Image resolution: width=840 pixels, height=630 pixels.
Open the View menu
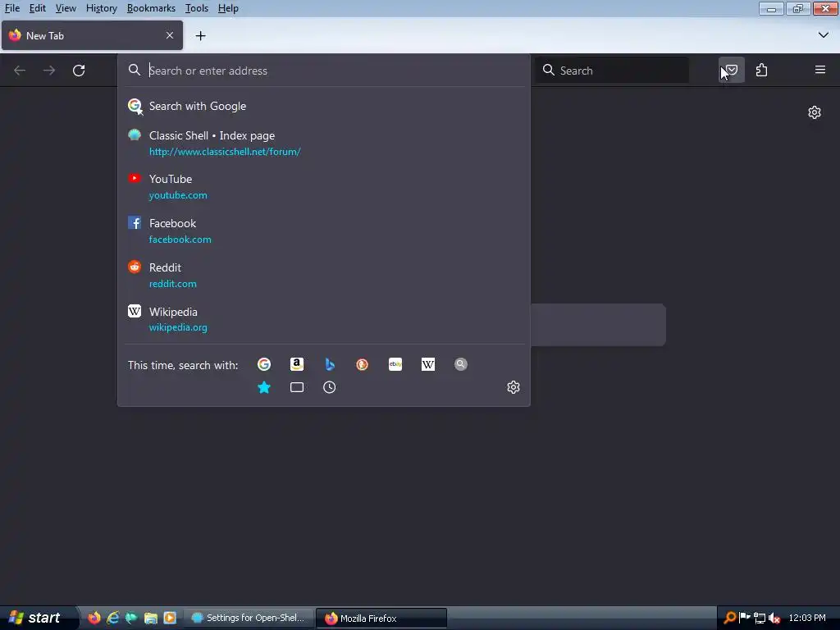(x=66, y=8)
